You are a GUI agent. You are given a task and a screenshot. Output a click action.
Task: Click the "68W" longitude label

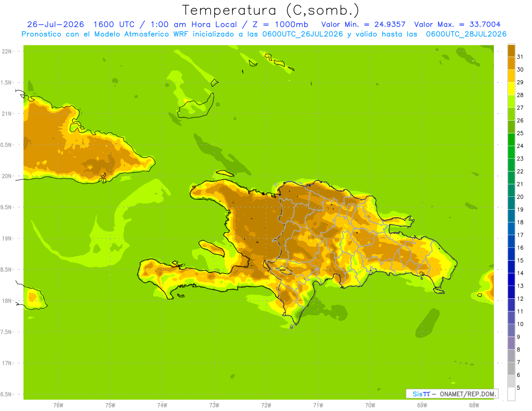tap(474, 405)
